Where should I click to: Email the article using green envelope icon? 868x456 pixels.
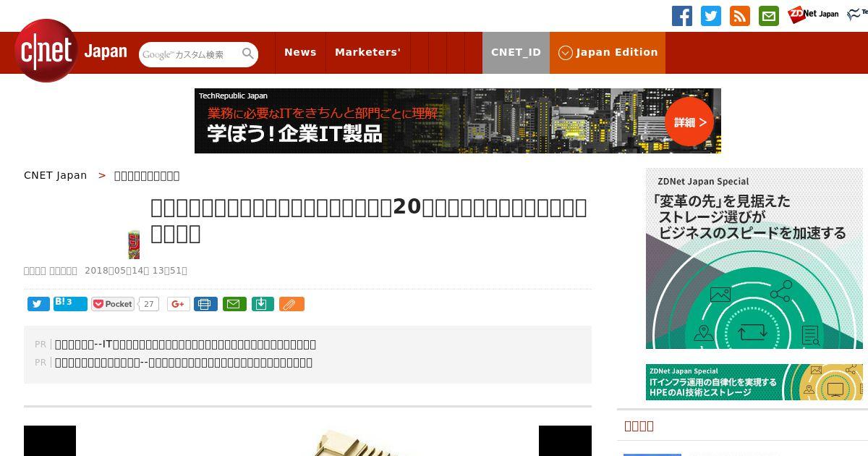click(233, 304)
